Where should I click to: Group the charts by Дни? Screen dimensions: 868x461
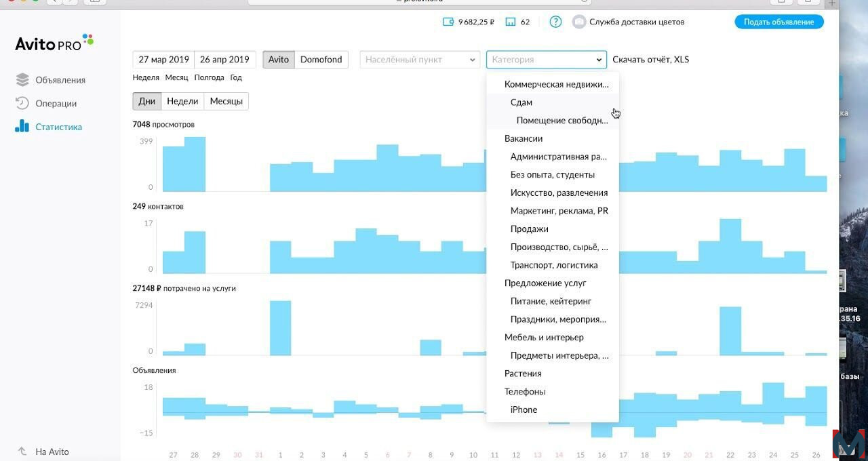click(147, 101)
